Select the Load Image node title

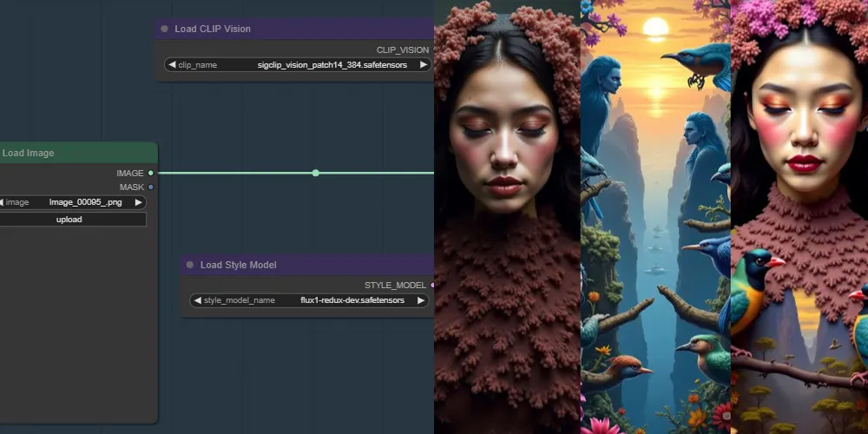tap(29, 153)
